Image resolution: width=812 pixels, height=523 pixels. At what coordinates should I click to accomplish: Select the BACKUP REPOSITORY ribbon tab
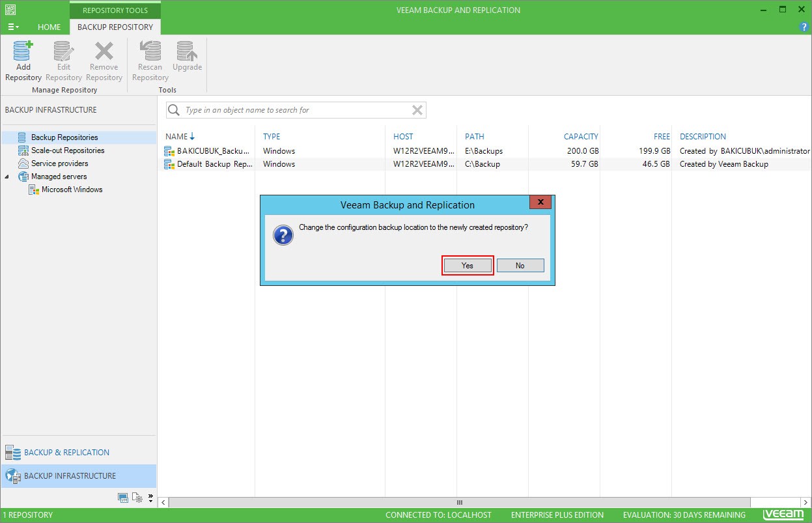(115, 27)
